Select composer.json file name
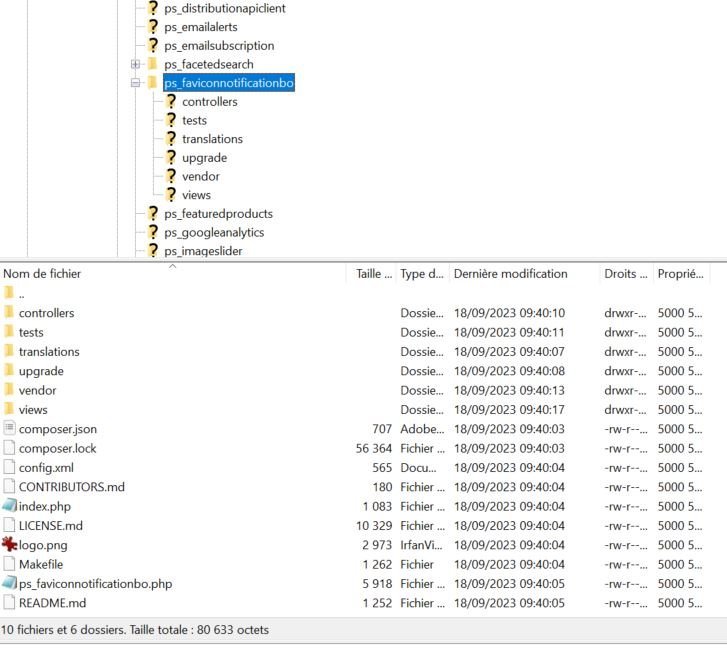The width and height of the screenshot is (727, 649). pyautogui.click(x=58, y=429)
